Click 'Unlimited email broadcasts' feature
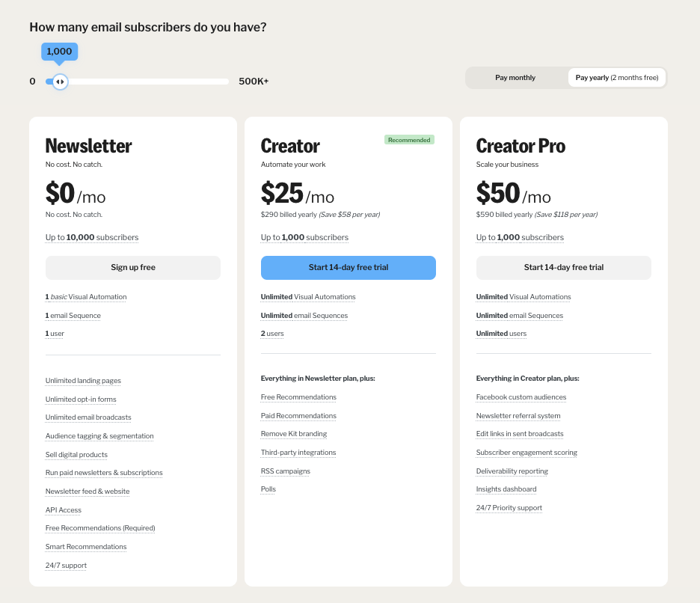 (88, 417)
